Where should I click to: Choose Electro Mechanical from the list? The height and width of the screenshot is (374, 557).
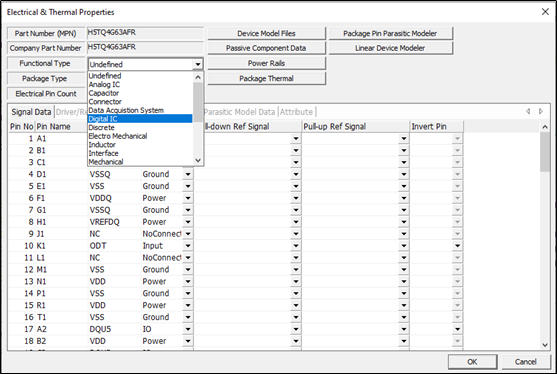coord(140,136)
